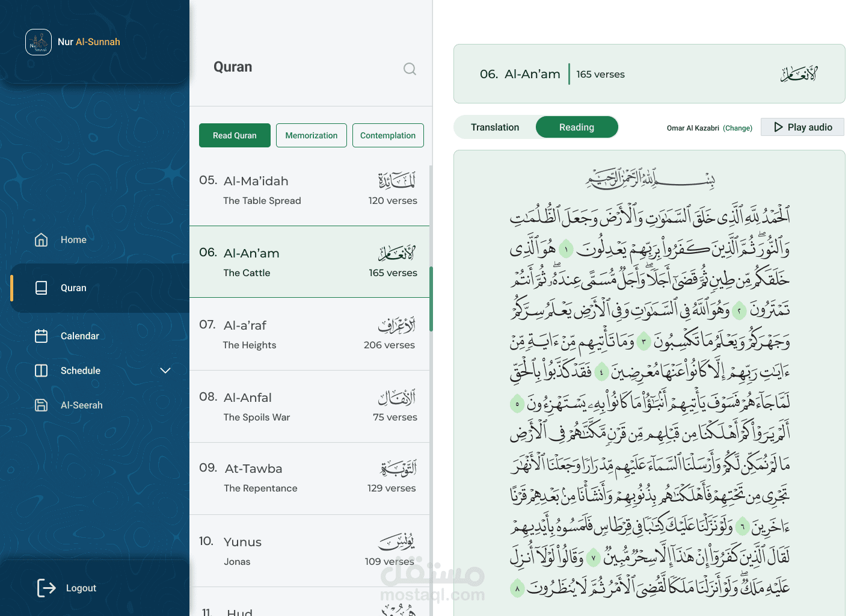Viewport: 866px width, 616px height.
Task: Click "The Spoils War" subtitle
Action: [x=257, y=417]
